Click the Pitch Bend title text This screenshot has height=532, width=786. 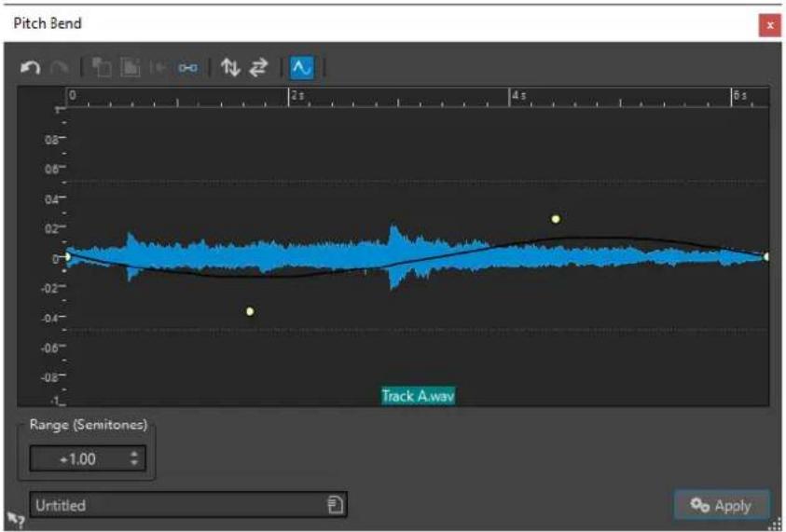pos(48,23)
